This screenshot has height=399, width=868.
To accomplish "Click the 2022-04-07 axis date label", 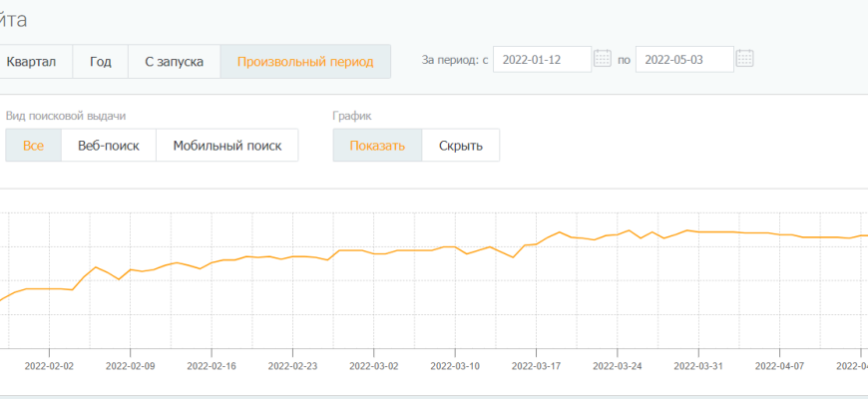I will pos(779,366).
